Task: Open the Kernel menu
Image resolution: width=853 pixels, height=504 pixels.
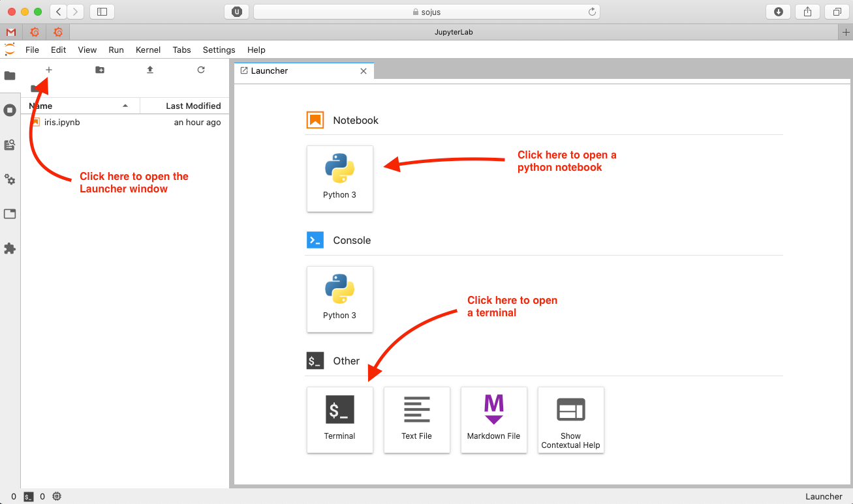Action: (x=148, y=50)
